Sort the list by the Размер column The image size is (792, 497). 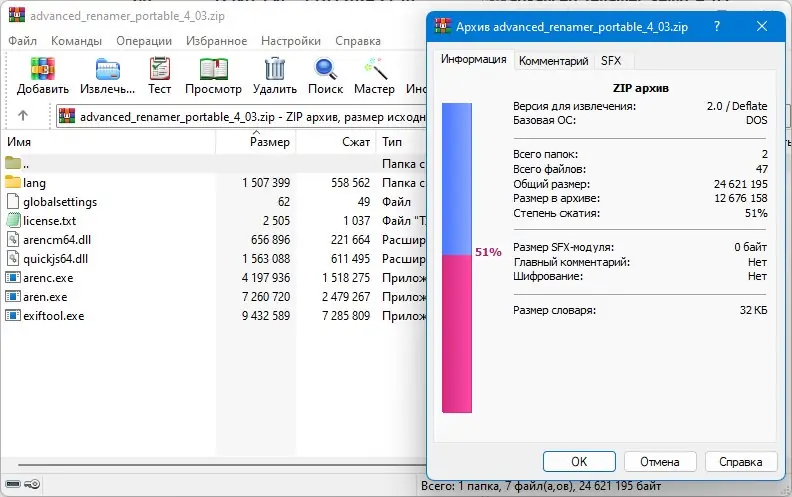(x=256, y=142)
